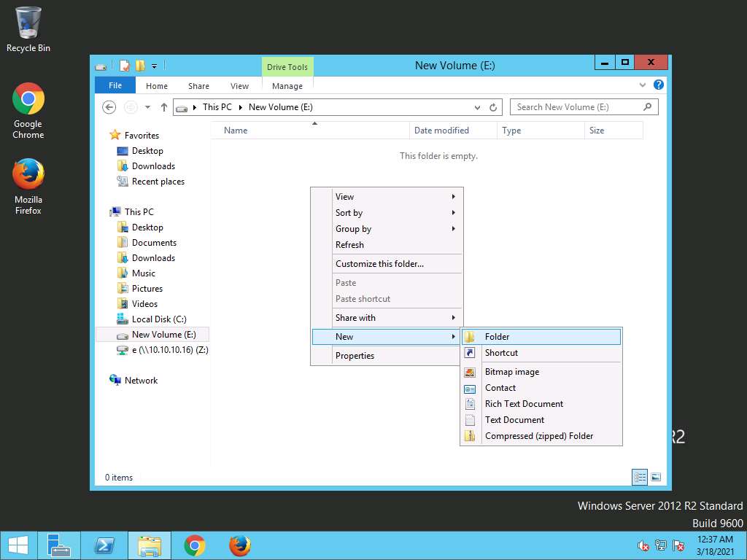The height and width of the screenshot is (560, 747).
Task: Refresh the address bar location
Action: point(493,108)
